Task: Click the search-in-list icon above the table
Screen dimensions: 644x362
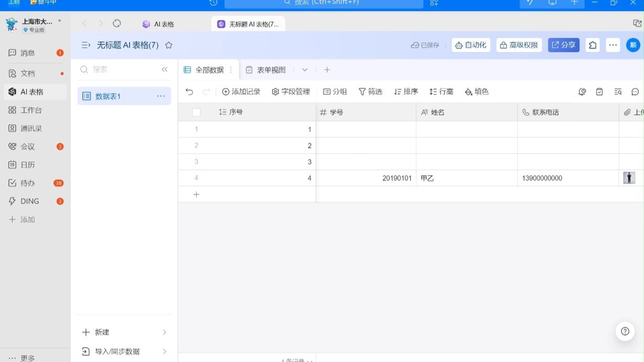Action: pos(618,91)
